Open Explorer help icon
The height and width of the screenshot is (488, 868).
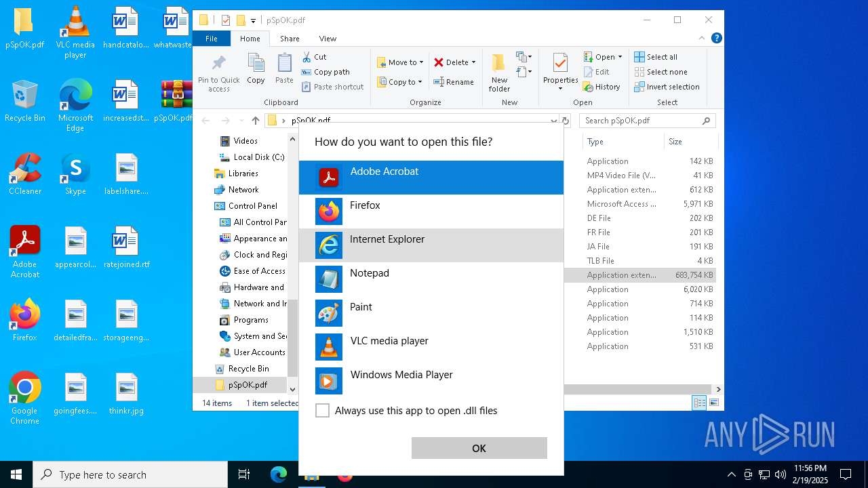pos(716,39)
